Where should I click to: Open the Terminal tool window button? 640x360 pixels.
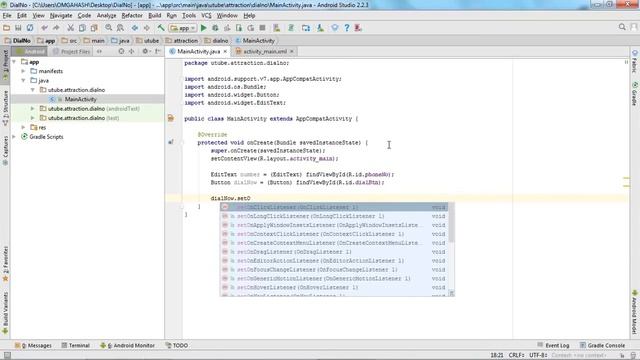coord(76,345)
